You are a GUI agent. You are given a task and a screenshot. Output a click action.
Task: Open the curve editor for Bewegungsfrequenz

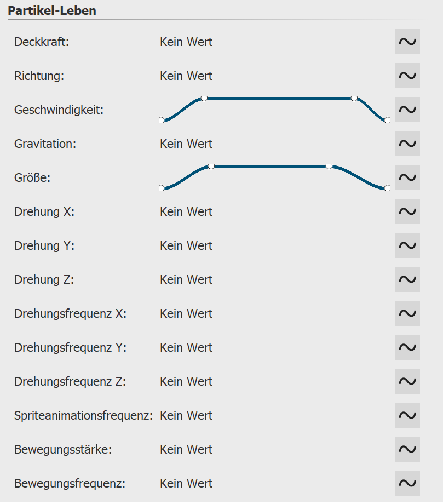407,483
